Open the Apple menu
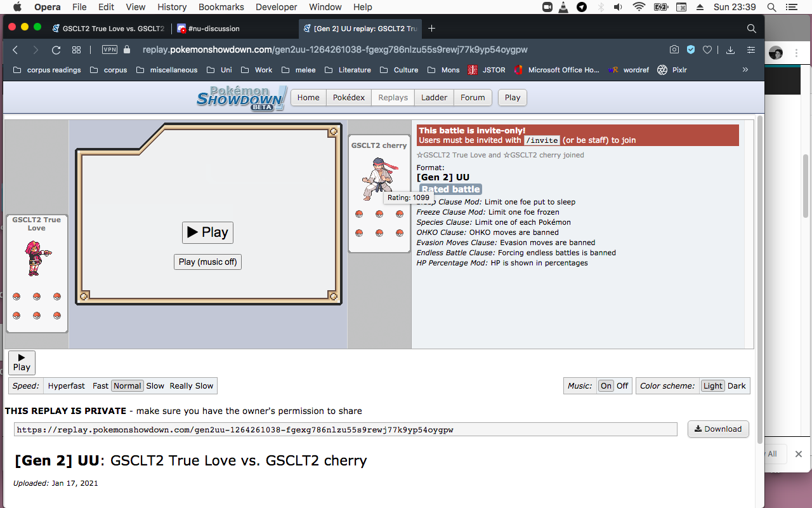812x508 pixels. tap(17, 7)
